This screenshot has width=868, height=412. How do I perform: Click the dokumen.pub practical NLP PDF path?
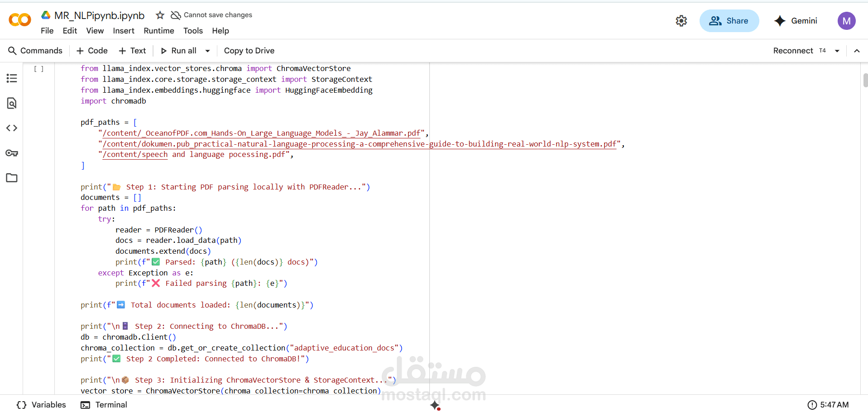(360, 144)
